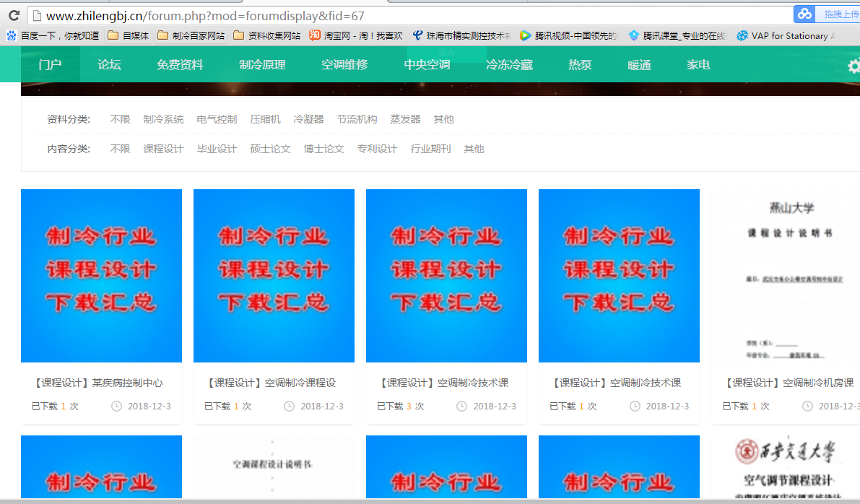Click the settings gear icon in green navbar

click(854, 66)
